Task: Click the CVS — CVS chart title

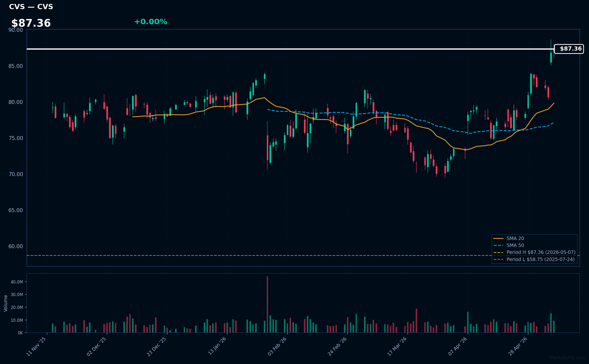Action: [x=31, y=7]
